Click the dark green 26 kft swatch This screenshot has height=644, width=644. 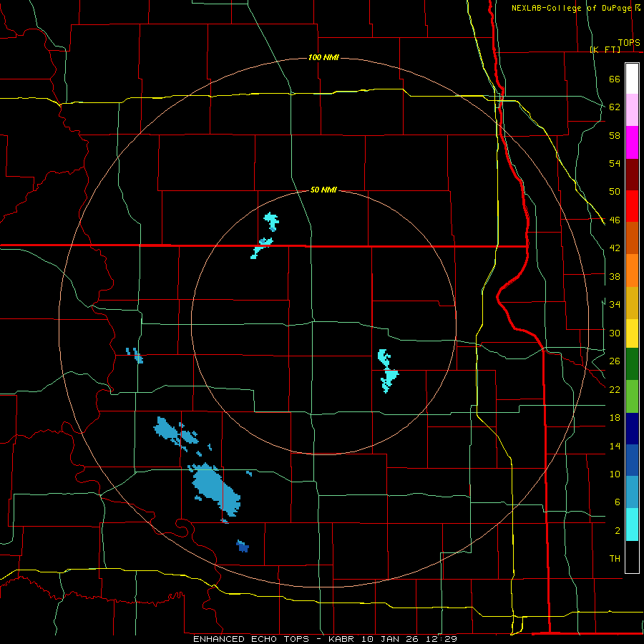[x=632, y=364]
